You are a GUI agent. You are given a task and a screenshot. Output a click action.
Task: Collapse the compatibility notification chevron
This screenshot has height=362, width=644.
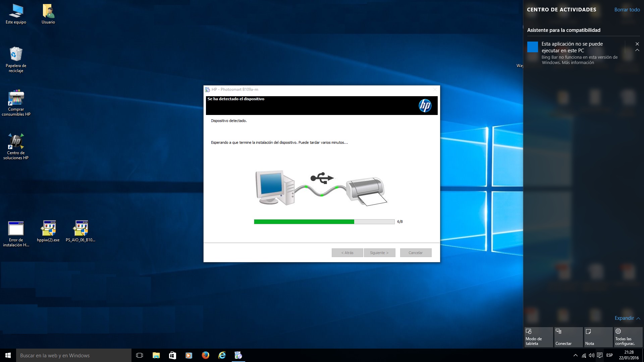637,50
